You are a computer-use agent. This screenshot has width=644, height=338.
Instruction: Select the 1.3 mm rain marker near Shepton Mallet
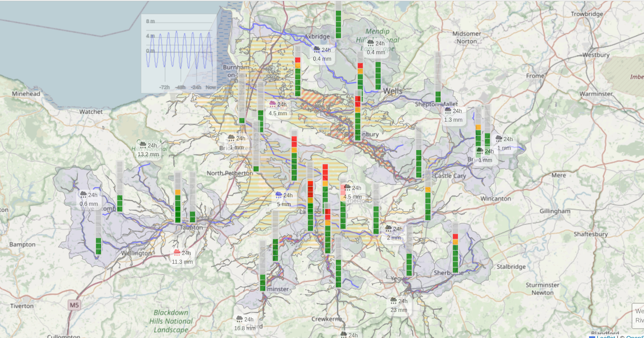(454, 115)
